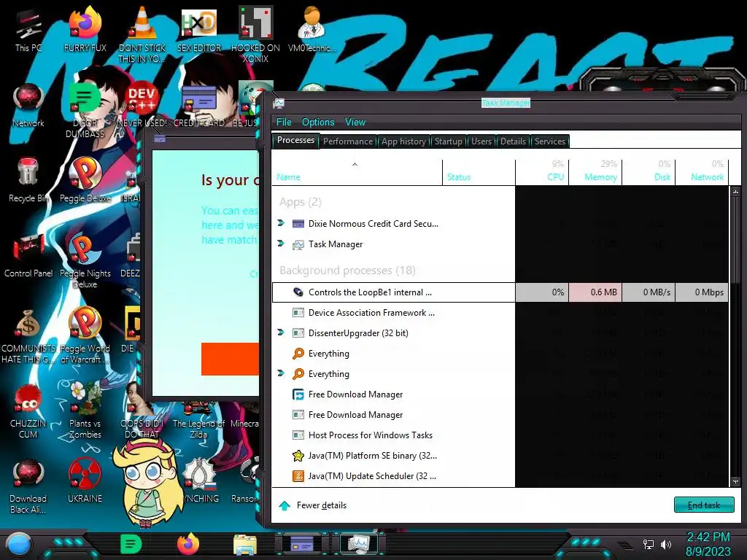
Task: Open Firefox from the taskbar
Action: tap(187, 544)
